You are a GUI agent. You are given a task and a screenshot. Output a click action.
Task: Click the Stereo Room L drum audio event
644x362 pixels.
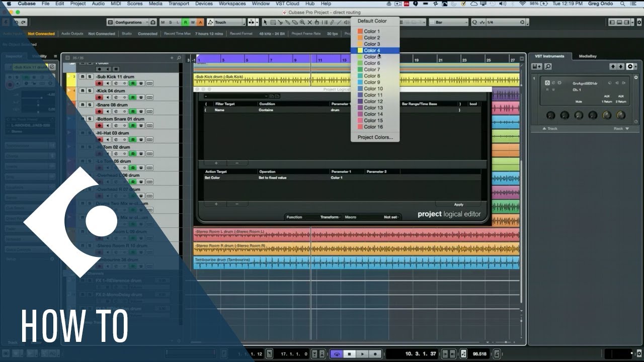356,234
